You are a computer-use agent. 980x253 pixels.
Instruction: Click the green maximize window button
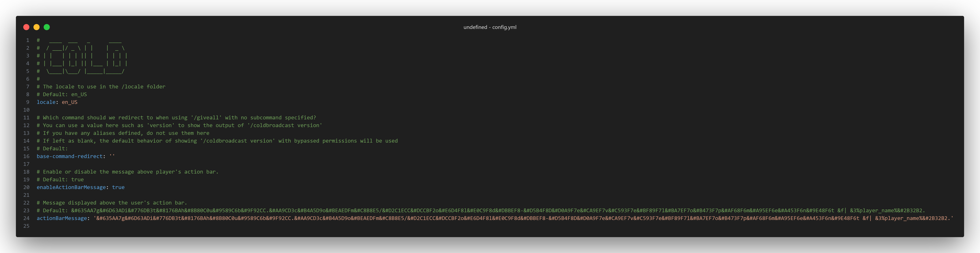47,27
